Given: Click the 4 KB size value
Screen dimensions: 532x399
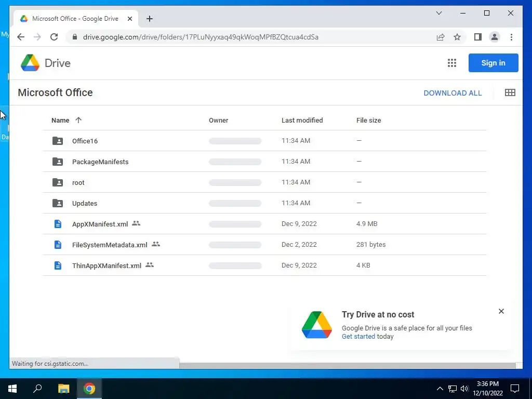Looking at the screenshot, I should (363, 265).
